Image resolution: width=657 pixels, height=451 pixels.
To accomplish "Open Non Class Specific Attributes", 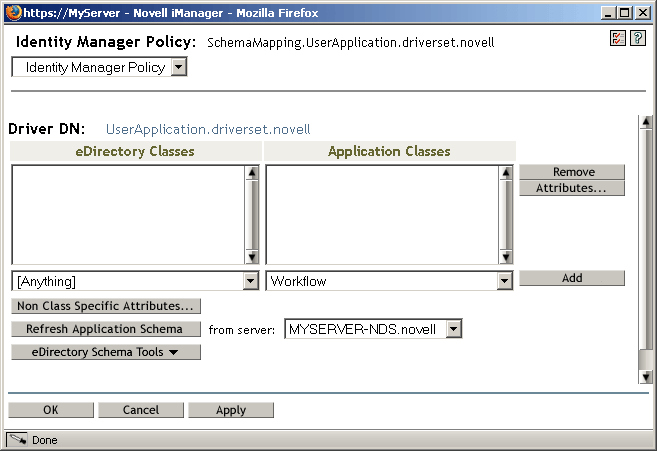I will 106,306.
